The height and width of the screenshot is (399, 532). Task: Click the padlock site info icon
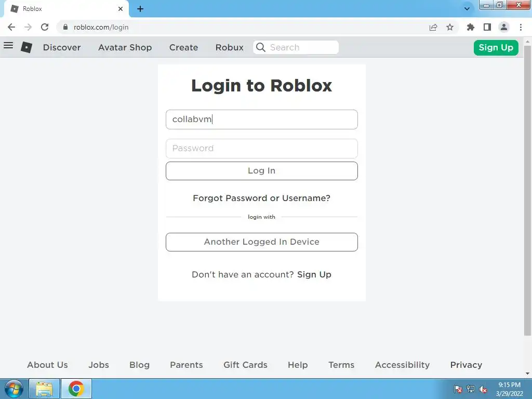[x=65, y=27]
